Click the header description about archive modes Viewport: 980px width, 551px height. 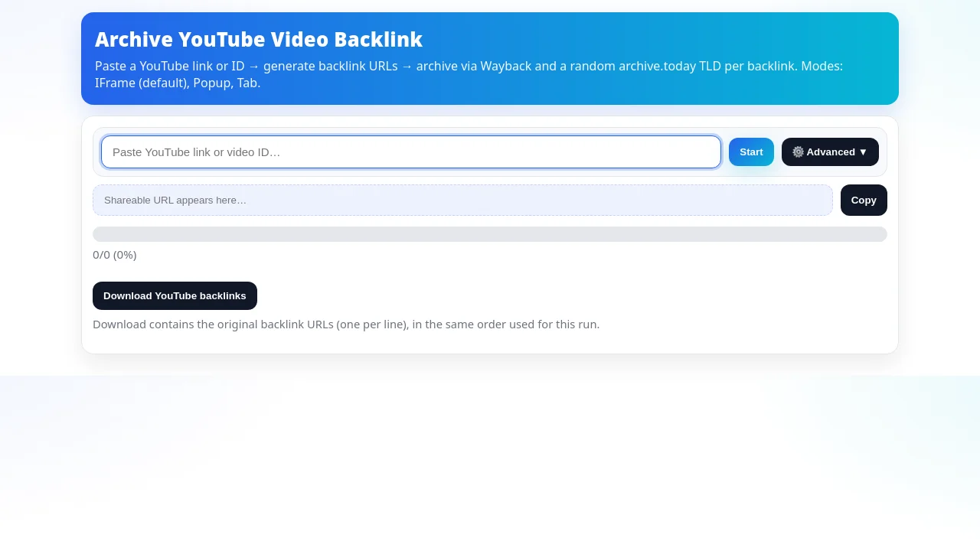tap(469, 74)
